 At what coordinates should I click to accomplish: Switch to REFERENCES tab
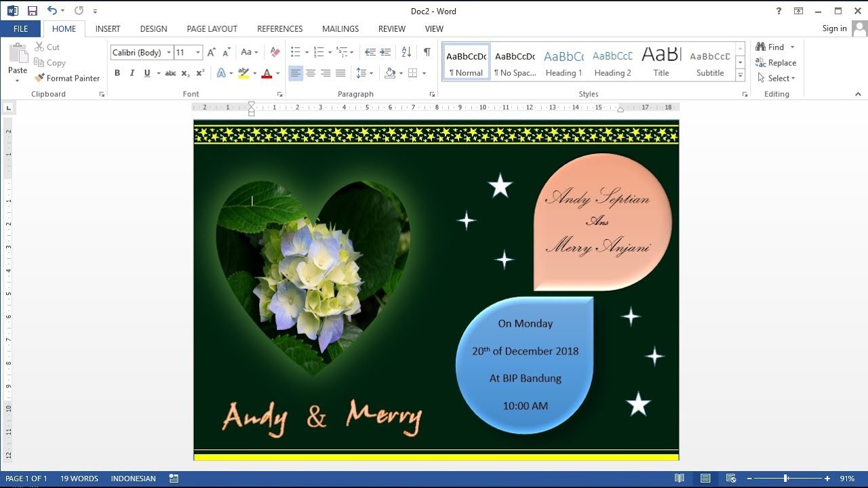point(279,28)
